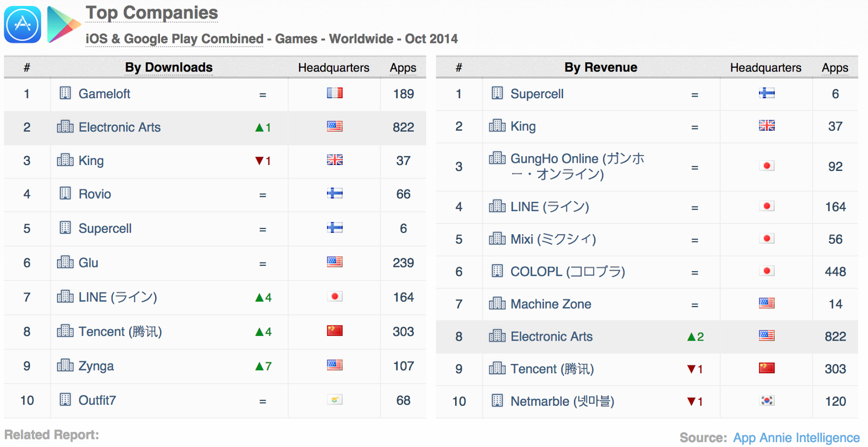The height and width of the screenshot is (447, 868).
Task: Click company icon beside Mixi
Action: point(497,238)
